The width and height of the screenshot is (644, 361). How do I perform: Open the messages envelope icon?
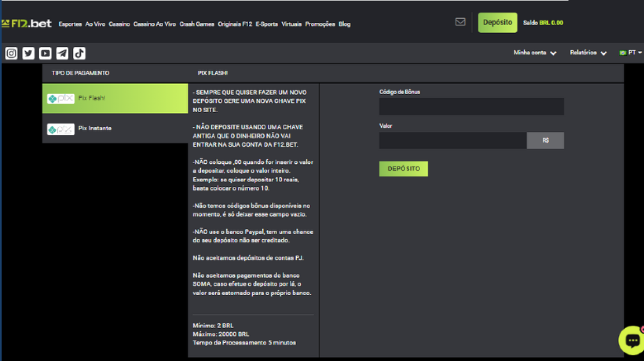[x=460, y=22]
